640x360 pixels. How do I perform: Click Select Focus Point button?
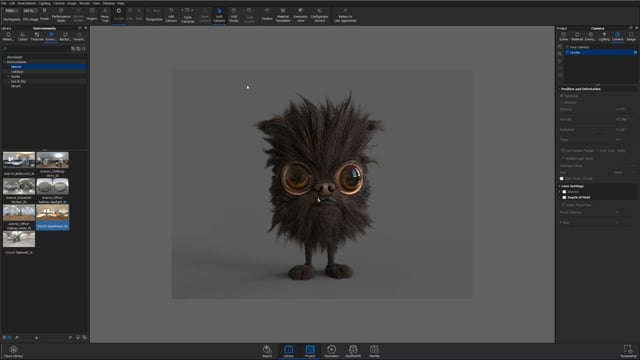[576, 205]
